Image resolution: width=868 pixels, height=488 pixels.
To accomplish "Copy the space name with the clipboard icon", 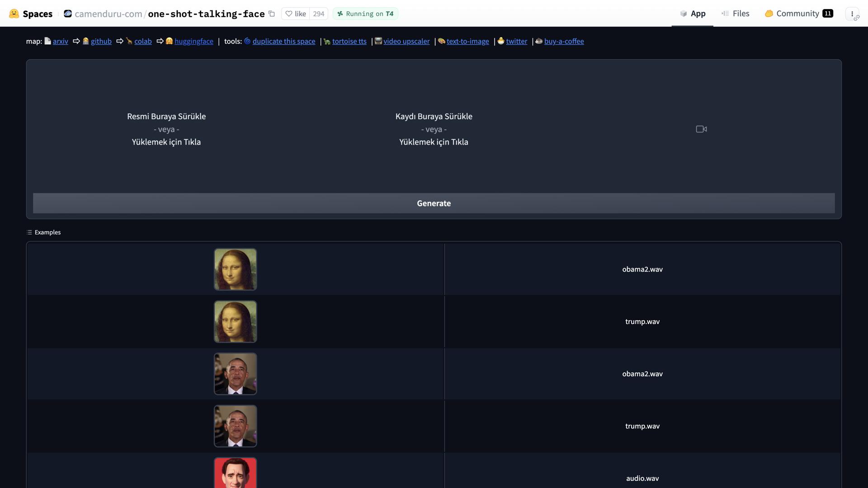I will 272,14.
